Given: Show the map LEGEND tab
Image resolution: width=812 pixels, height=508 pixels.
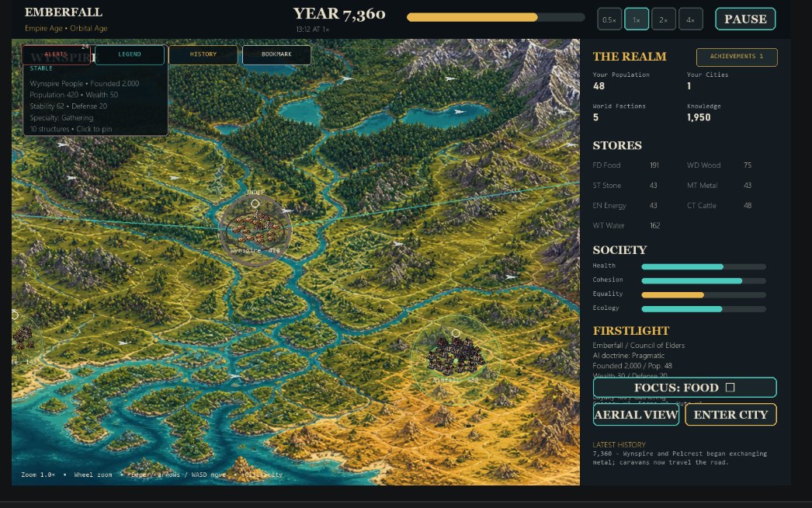Looking at the screenshot, I should tap(130, 54).
